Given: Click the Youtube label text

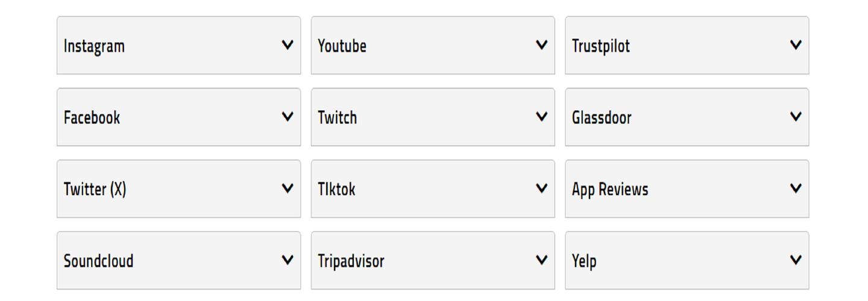Looking at the screenshot, I should (342, 46).
